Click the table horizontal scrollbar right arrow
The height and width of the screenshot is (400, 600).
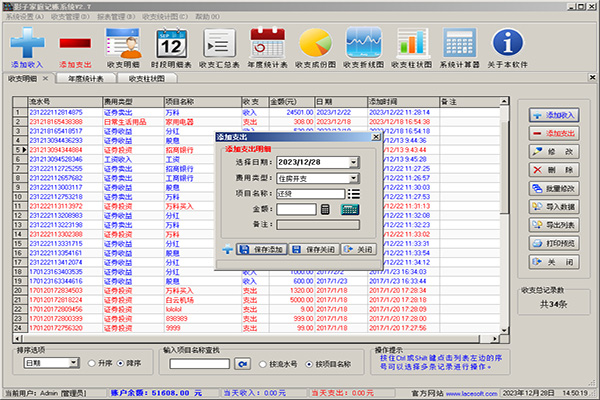(495, 339)
